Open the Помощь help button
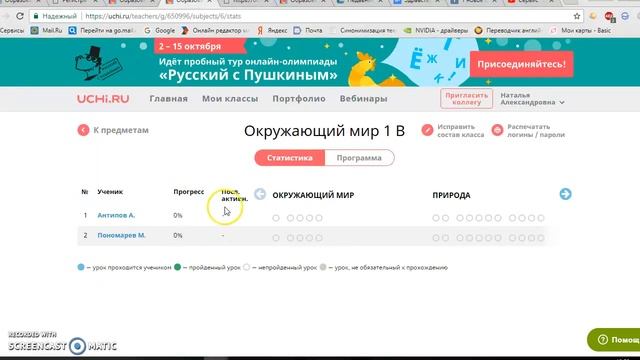This screenshot has height=360, width=640. (613, 340)
